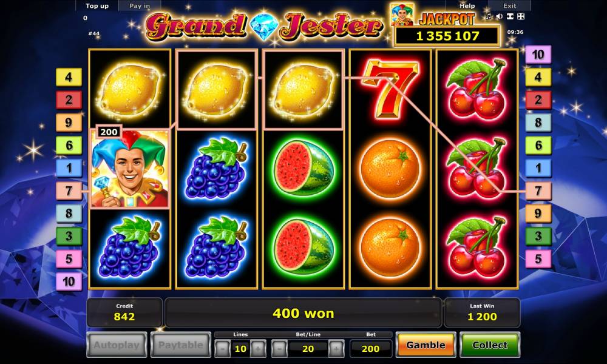Click the Exit tab
The height and width of the screenshot is (364, 607).
click(509, 6)
